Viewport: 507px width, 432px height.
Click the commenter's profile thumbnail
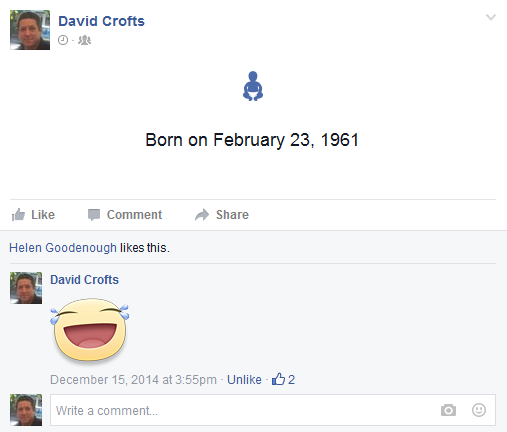point(26,288)
